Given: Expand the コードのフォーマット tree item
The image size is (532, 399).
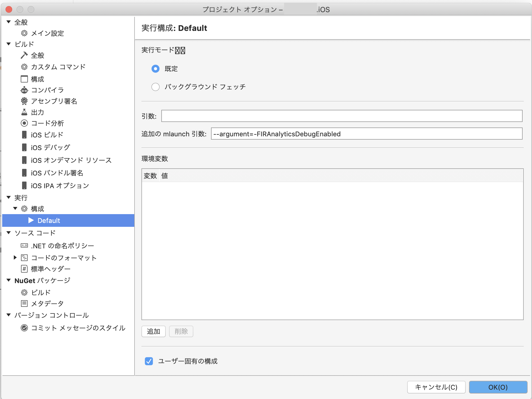Looking at the screenshot, I should pyautogui.click(x=15, y=258).
